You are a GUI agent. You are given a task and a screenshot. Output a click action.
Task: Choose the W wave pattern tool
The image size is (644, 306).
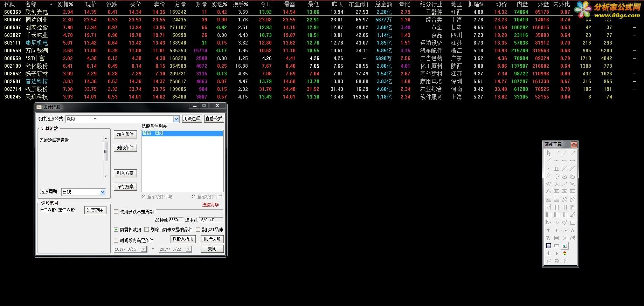pyautogui.click(x=548, y=184)
